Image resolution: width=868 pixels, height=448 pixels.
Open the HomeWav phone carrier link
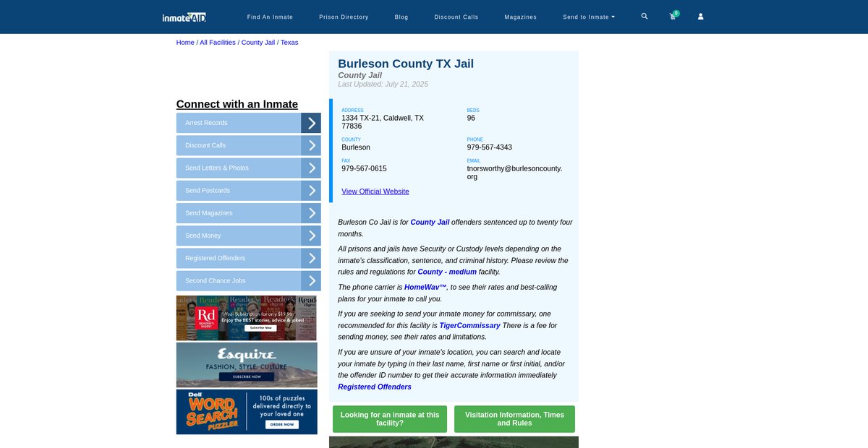(425, 287)
